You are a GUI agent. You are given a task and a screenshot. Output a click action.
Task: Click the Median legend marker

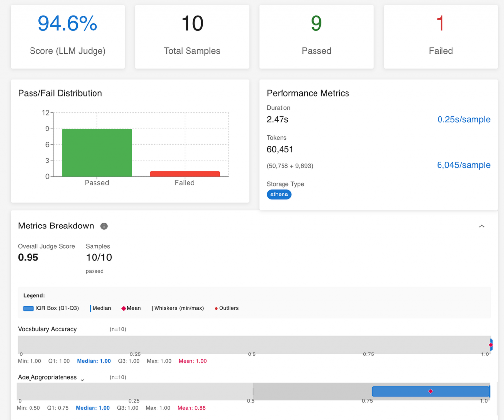click(x=91, y=308)
